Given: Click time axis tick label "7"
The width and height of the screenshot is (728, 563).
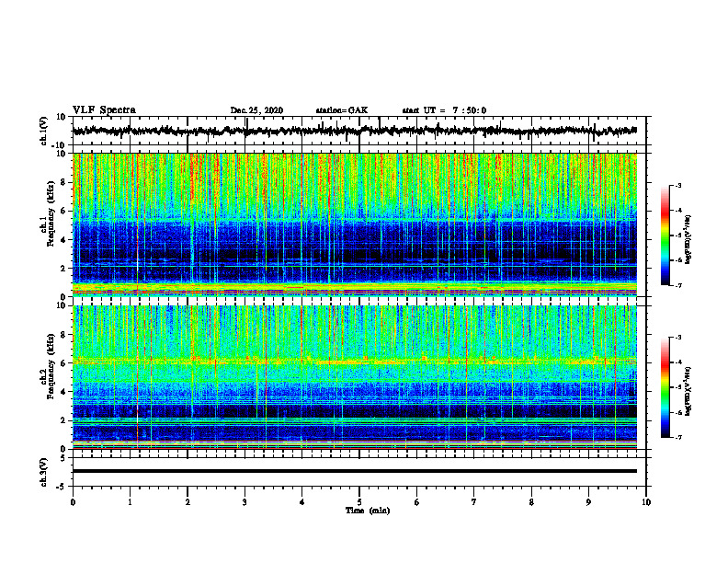Looking at the screenshot, I should pos(474,502).
